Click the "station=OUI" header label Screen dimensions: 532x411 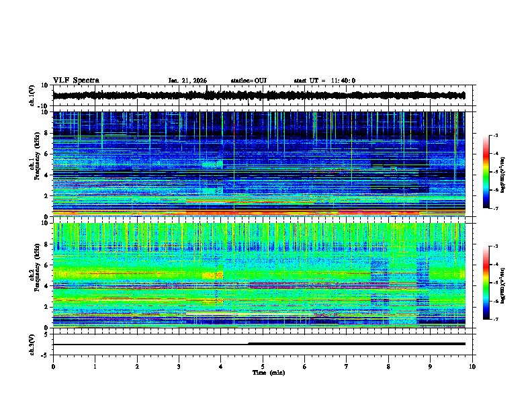coord(249,81)
